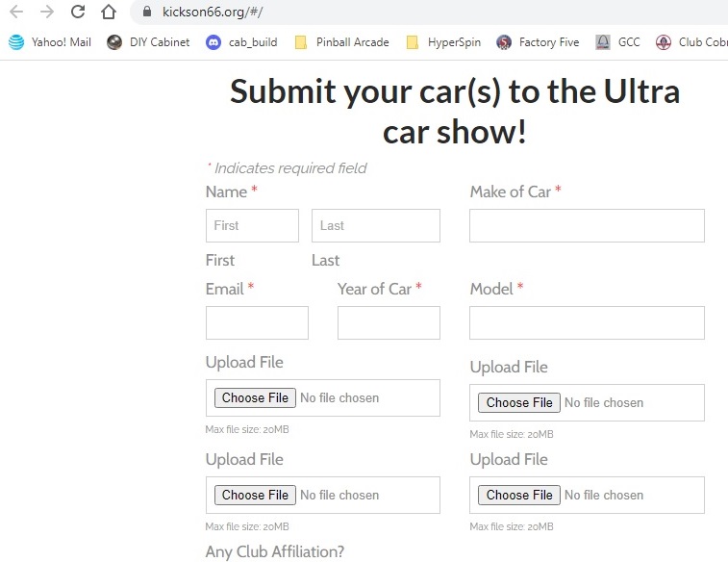The width and height of the screenshot is (728, 562).
Task: Click the Model input field
Action: click(x=587, y=323)
